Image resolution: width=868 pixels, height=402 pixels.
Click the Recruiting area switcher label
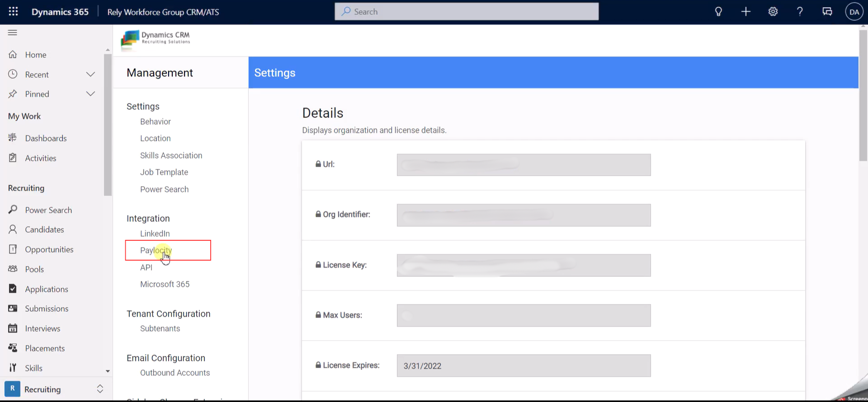[x=42, y=389]
